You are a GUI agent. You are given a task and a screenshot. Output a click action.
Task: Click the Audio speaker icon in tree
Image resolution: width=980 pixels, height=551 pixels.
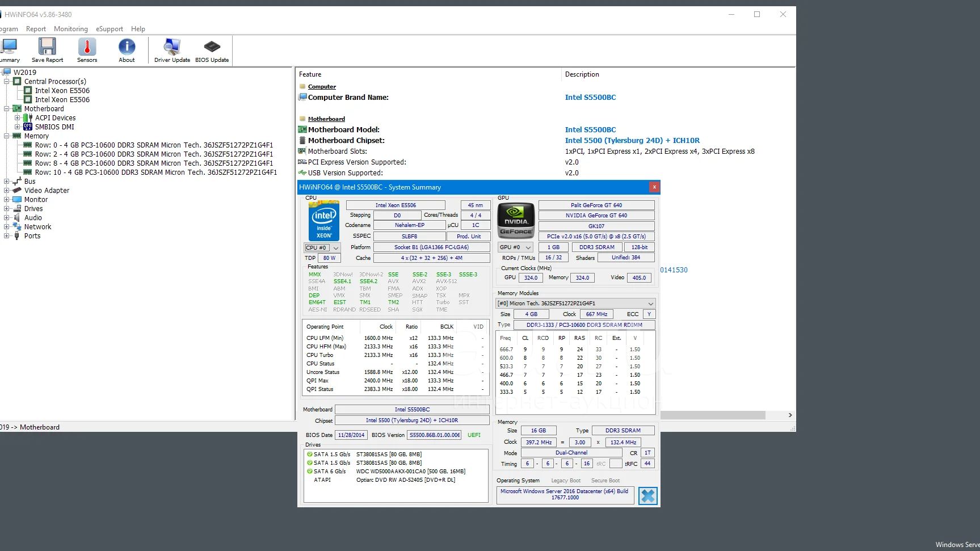coord(17,217)
